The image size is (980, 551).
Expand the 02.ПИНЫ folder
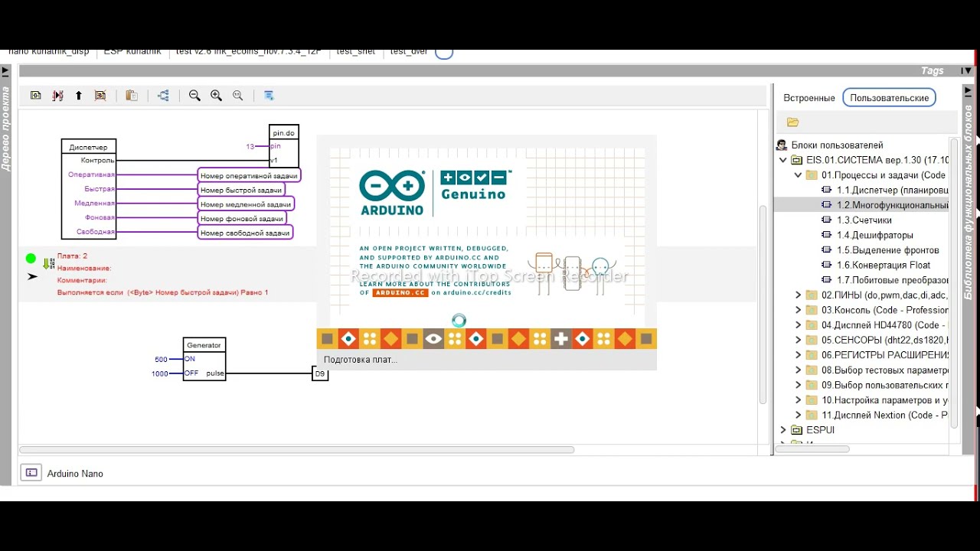[799, 295]
